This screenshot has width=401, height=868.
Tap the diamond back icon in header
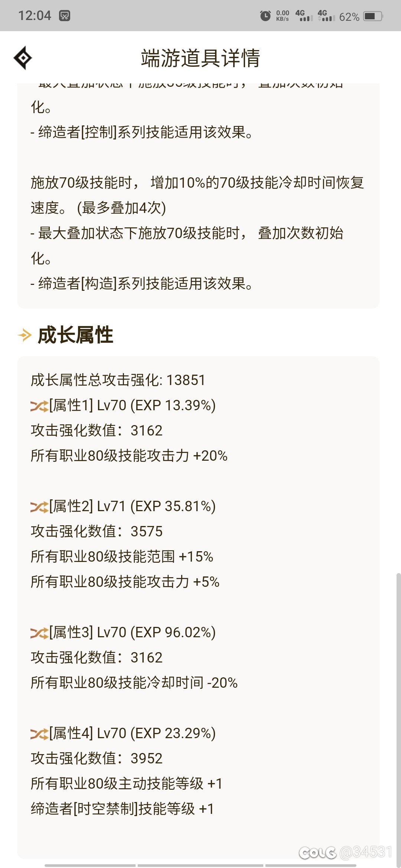[x=23, y=58]
